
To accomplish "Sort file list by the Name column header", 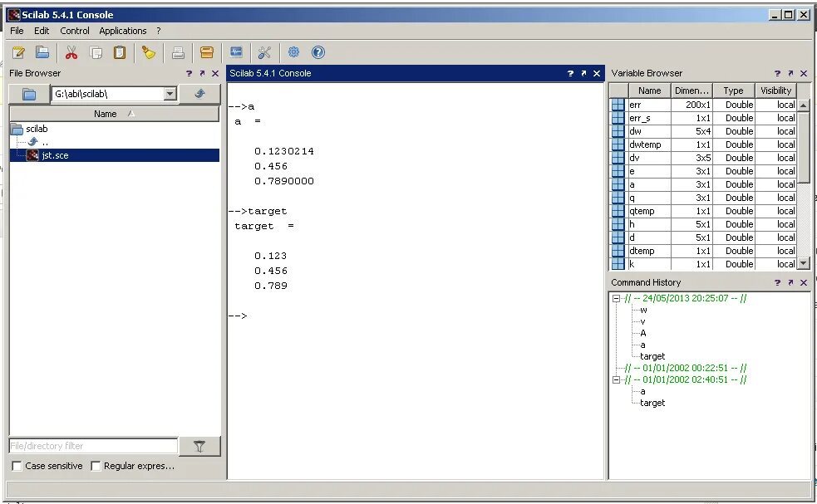I will pos(115,114).
